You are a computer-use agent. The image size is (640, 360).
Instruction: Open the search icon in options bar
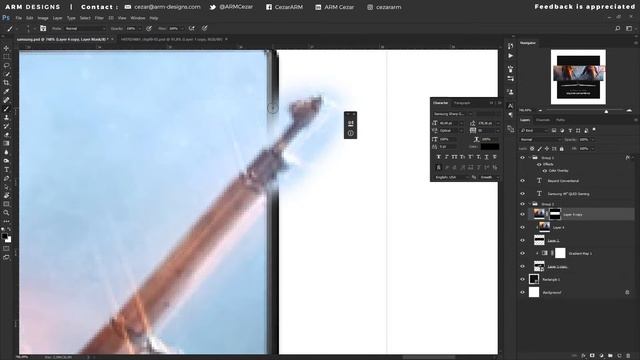(x=618, y=28)
